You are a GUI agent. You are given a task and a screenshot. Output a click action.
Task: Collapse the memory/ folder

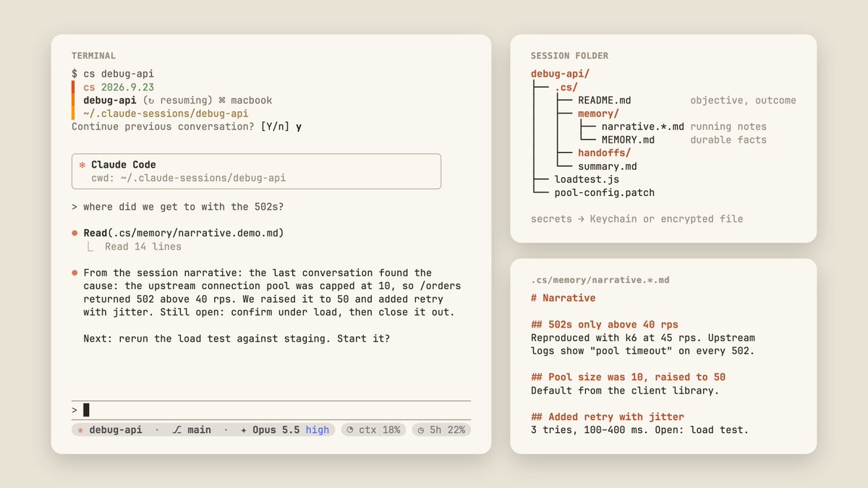(x=598, y=114)
